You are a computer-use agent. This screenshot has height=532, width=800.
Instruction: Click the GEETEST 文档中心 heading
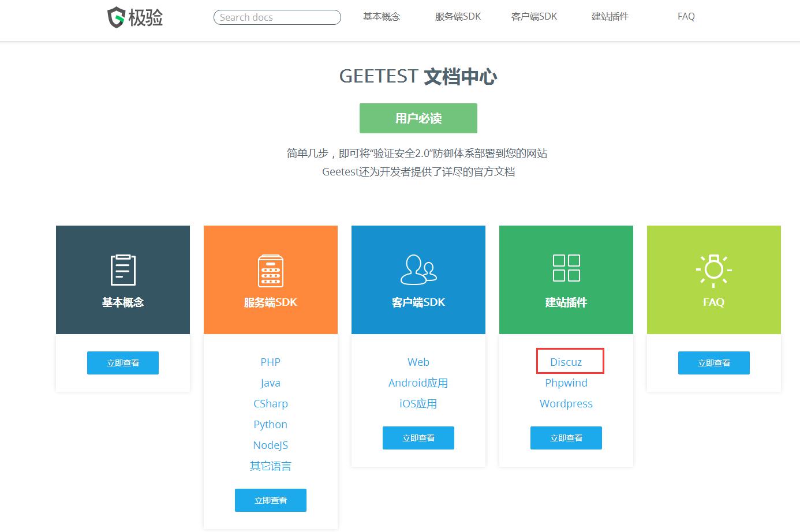click(x=418, y=76)
